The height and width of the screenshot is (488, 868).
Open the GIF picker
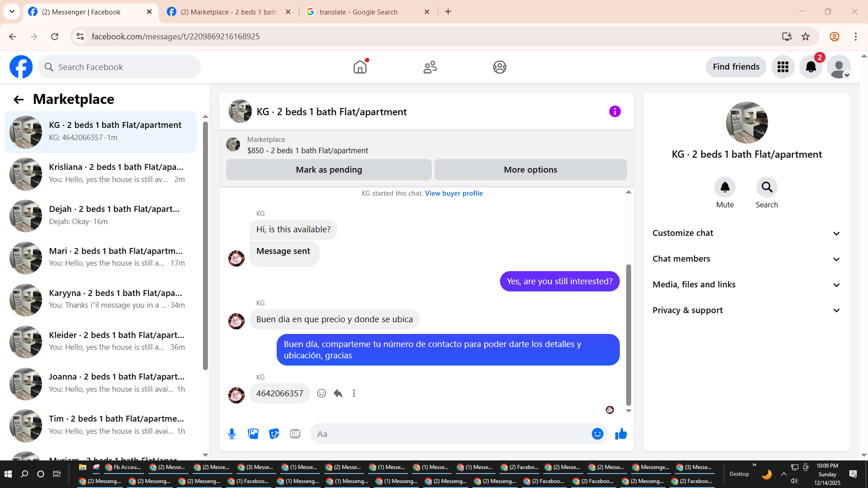click(295, 434)
